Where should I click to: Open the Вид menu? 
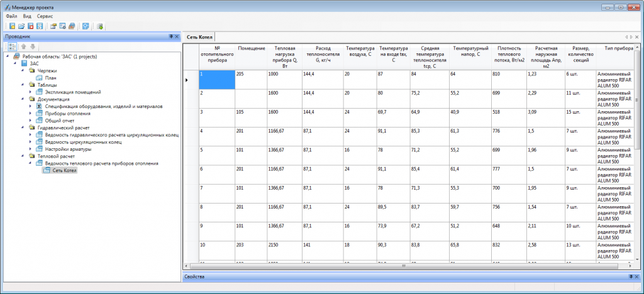pyautogui.click(x=27, y=16)
